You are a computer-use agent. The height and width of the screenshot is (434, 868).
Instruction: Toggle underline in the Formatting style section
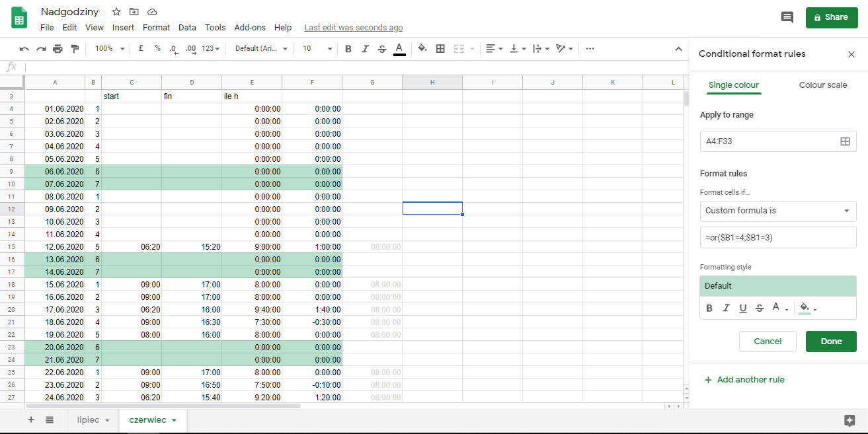tap(742, 308)
